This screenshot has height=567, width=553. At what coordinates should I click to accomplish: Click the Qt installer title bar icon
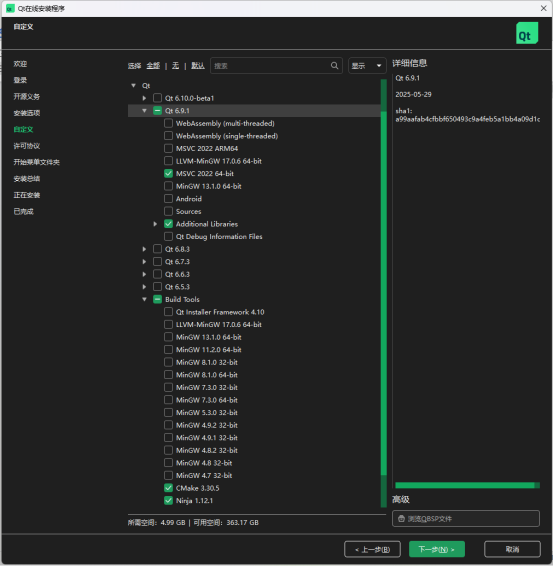click(10, 8)
